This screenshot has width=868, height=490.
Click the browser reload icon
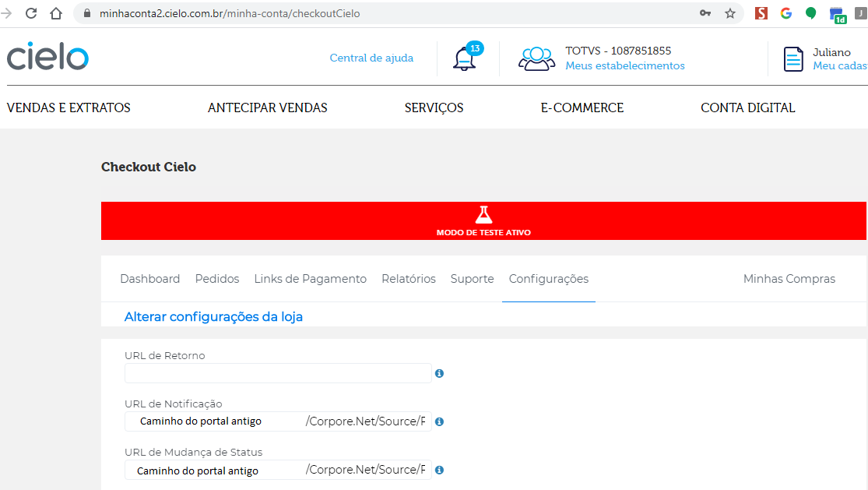(31, 13)
